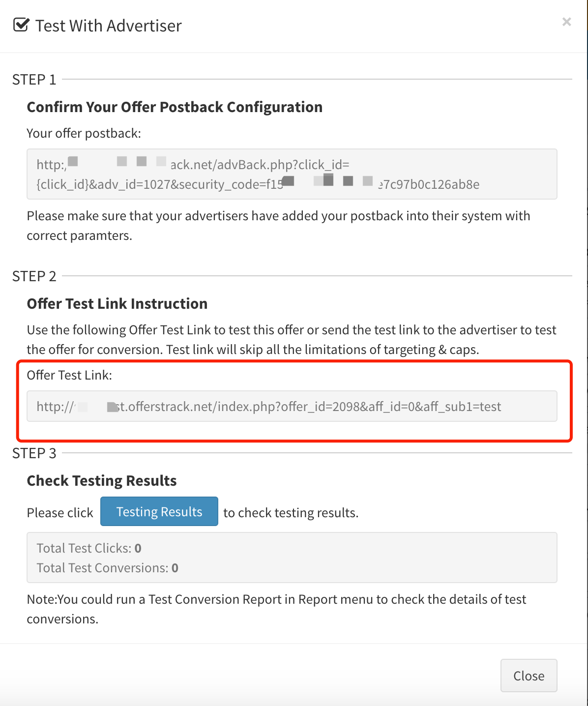Click the STEP 2 section label

tap(34, 276)
